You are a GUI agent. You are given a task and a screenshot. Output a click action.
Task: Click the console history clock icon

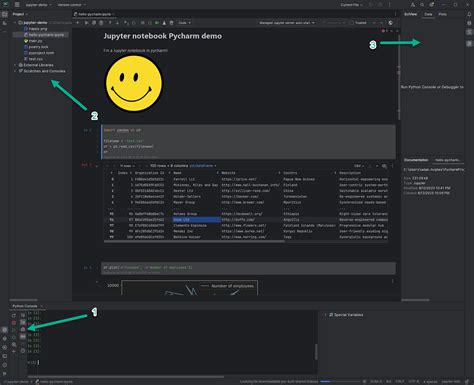click(23, 351)
